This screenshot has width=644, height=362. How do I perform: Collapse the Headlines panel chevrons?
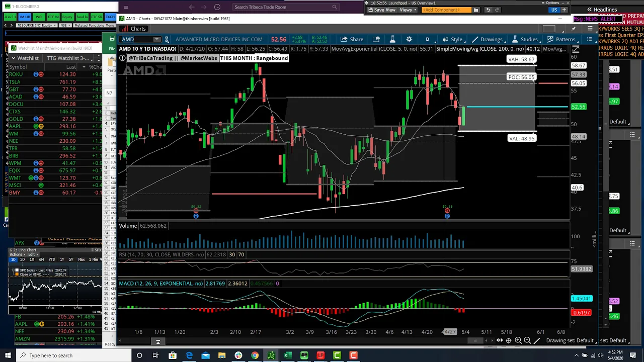(590, 10)
